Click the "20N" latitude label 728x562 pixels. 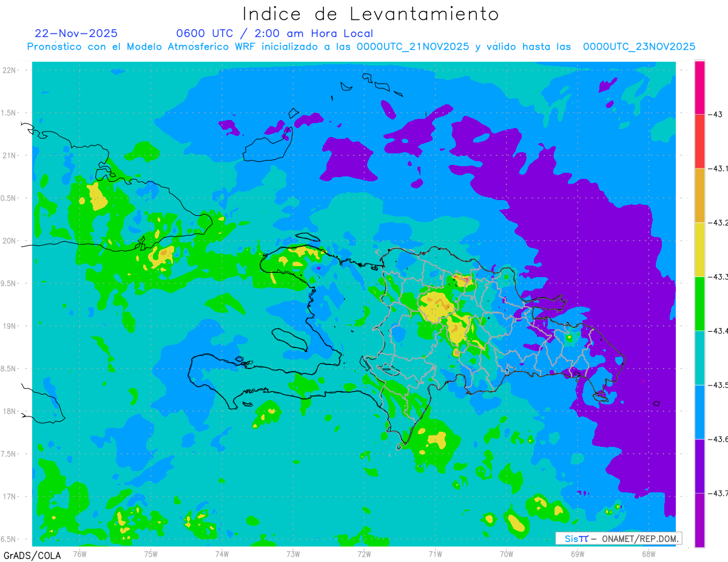pos(10,241)
